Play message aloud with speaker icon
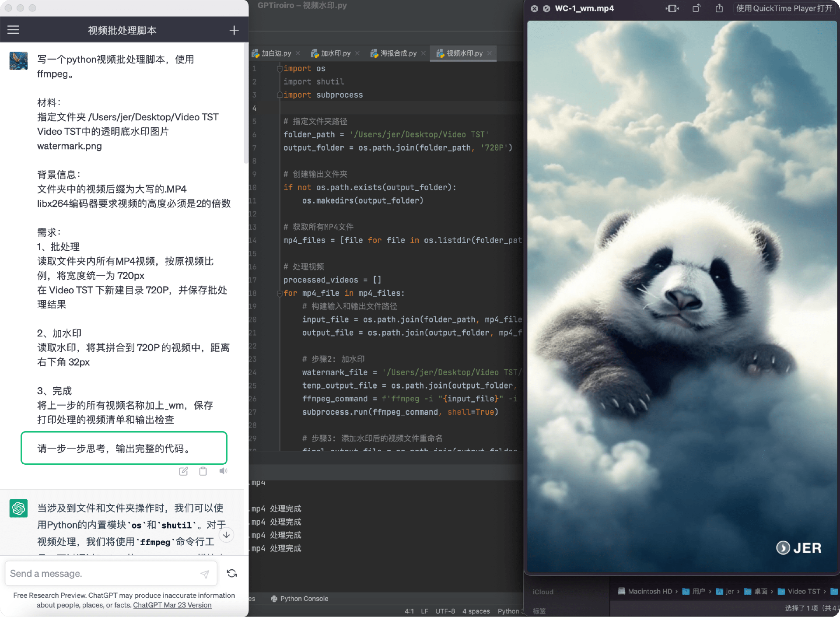 coord(223,471)
